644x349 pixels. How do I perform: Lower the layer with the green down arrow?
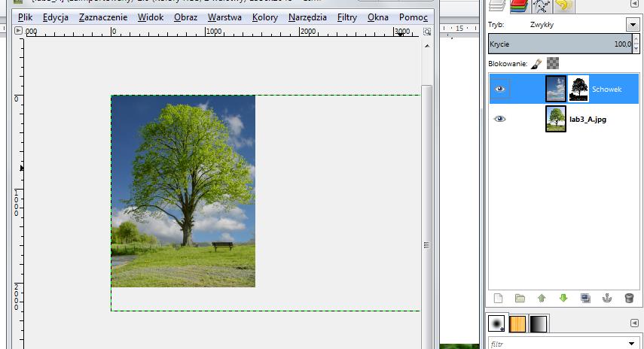click(563, 298)
